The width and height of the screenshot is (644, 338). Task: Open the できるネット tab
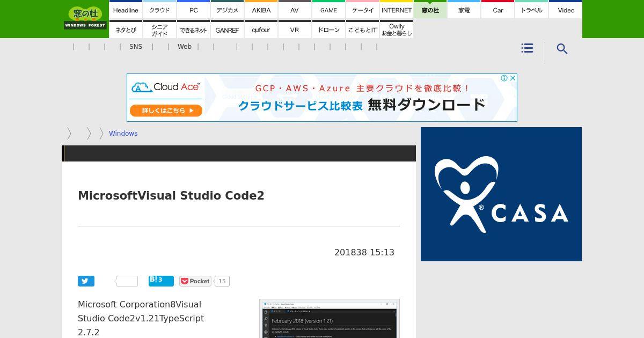click(x=193, y=30)
